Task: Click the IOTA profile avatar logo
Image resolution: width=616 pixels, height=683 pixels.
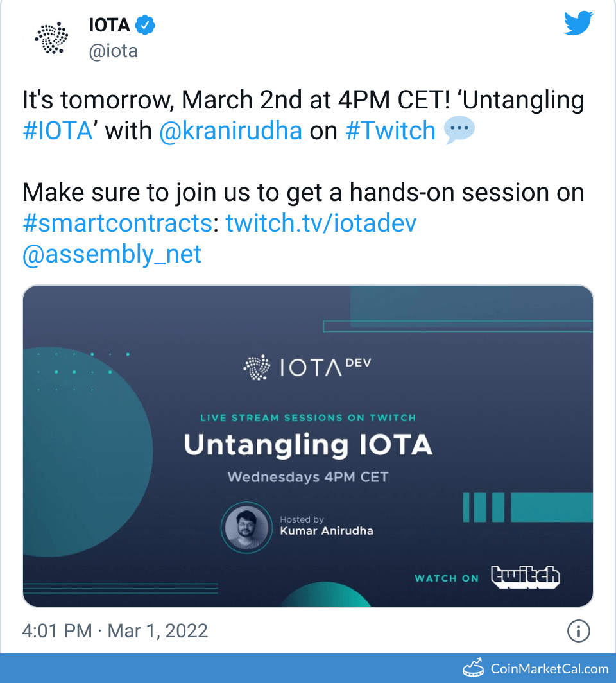Action: [51, 39]
